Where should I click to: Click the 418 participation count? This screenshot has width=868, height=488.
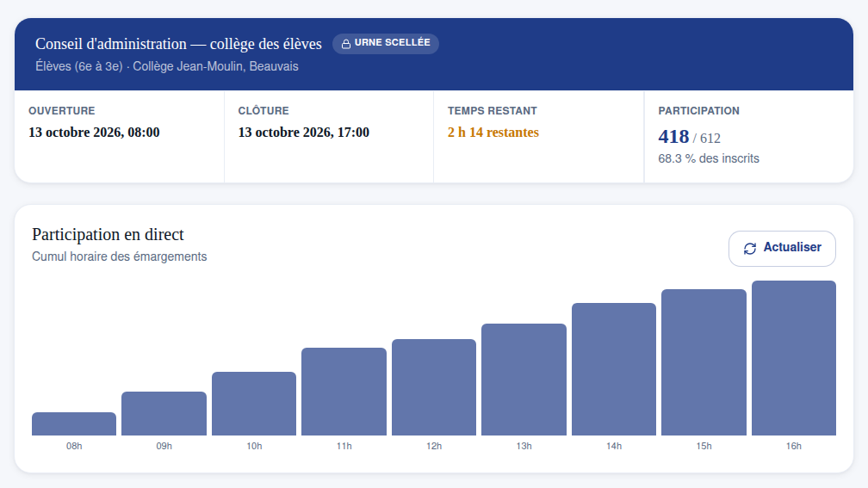pyautogui.click(x=673, y=137)
